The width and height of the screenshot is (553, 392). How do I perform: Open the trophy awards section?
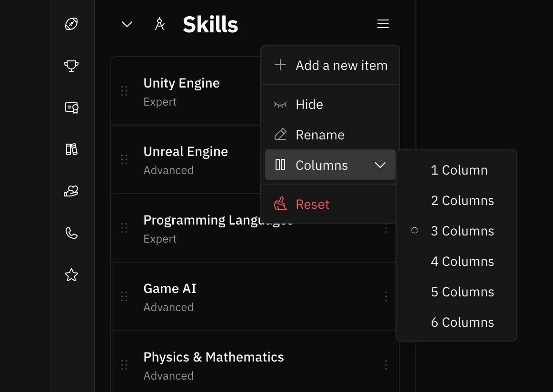(71, 66)
